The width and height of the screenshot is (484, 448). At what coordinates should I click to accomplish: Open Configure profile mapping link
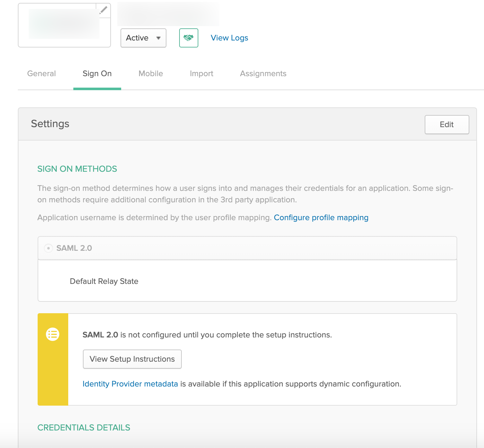[x=321, y=218]
